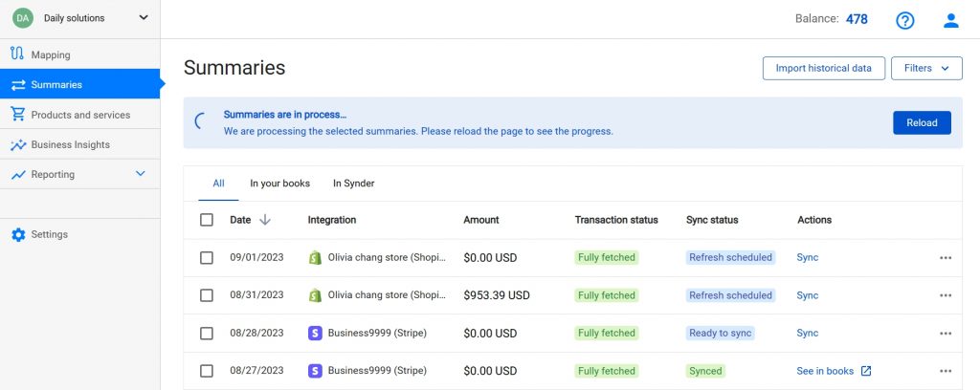Click Refresh scheduled badge in 09/01/2023 row
980x390 pixels.
[x=730, y=258]
